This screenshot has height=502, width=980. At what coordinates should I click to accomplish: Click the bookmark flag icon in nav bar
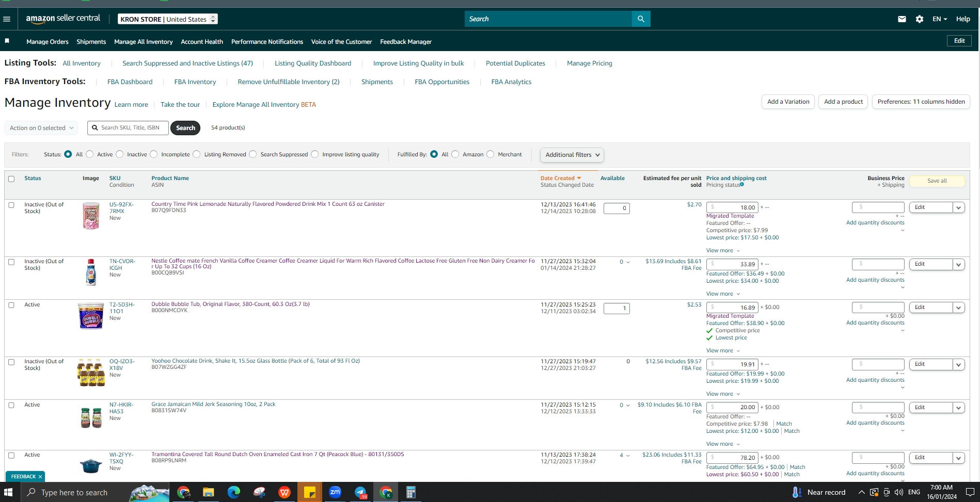7,41
